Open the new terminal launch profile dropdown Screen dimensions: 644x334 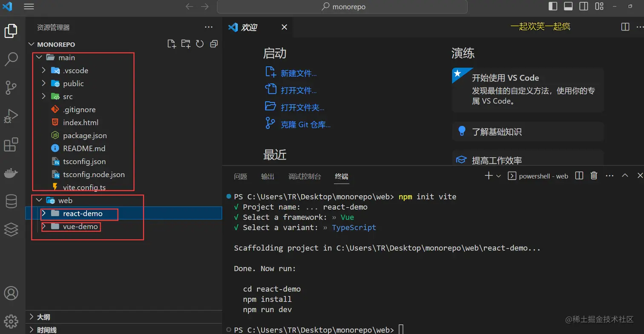(498, 176)
